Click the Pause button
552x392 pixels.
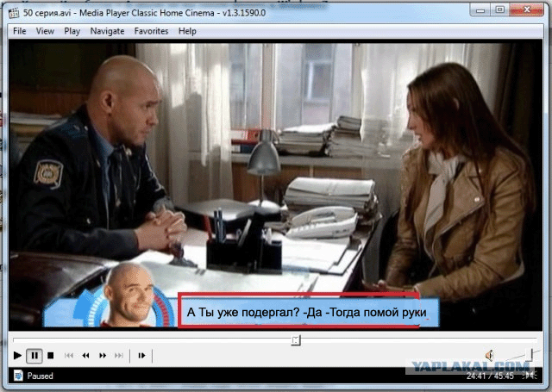[x=34, y=356]
